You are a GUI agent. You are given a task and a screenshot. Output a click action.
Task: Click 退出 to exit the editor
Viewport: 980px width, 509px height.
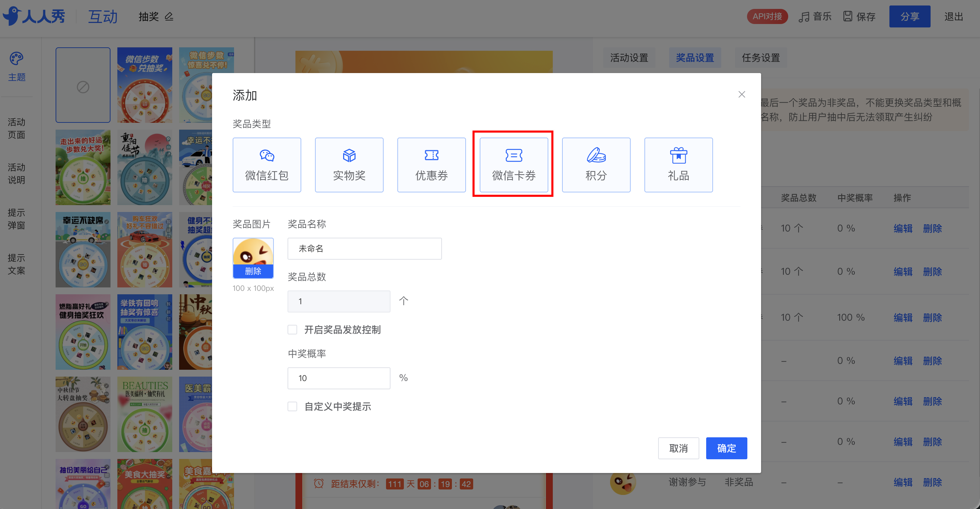[x=953, y=16]
